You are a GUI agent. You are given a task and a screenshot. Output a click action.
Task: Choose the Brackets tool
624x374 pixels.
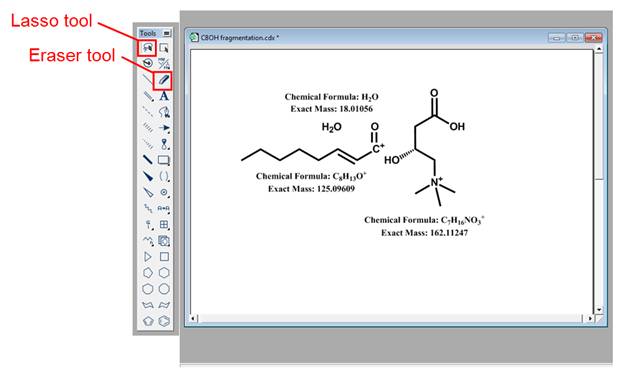pyautogui.click(x=164, y=176)
